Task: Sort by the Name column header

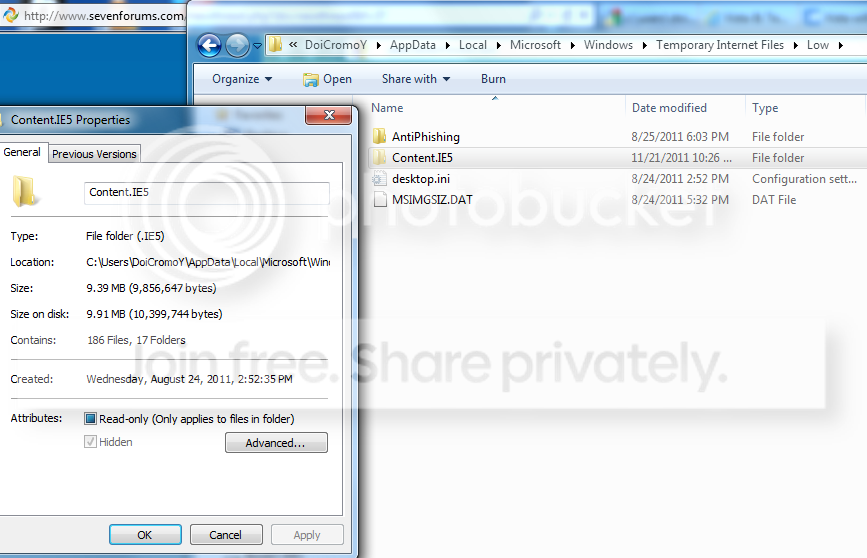Action: 387,108
